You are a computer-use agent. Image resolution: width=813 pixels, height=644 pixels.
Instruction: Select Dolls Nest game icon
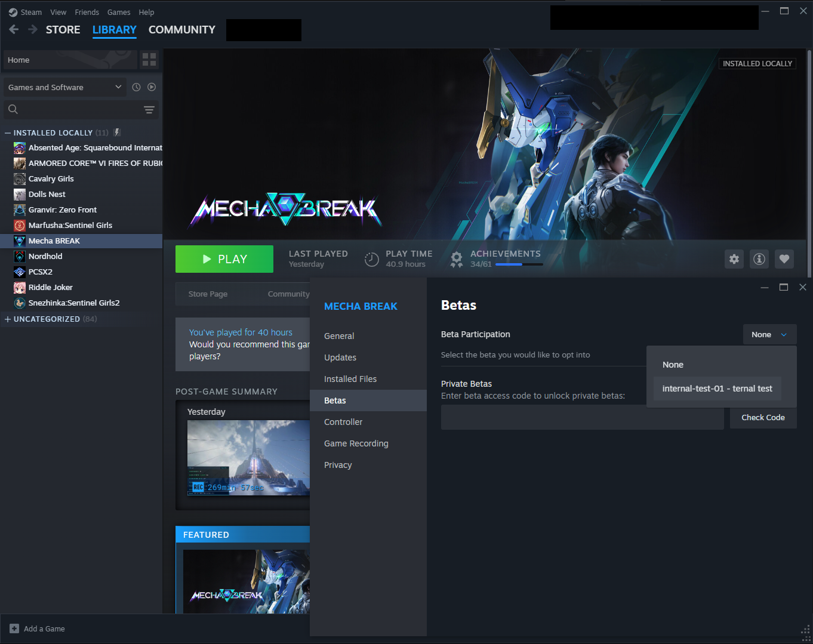coord(20,194)
